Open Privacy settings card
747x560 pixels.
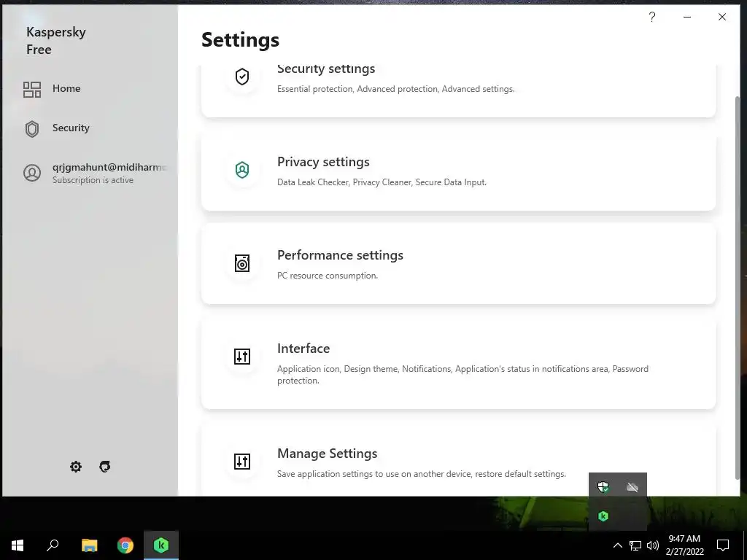[458, 171]
